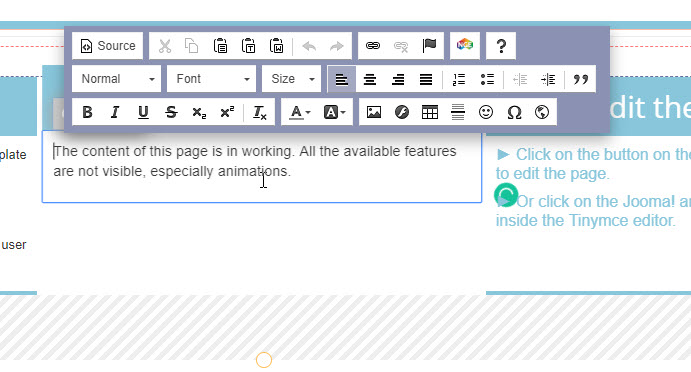Click the increase indent icon
Screen dimensions: 691x372
(548, 79)
